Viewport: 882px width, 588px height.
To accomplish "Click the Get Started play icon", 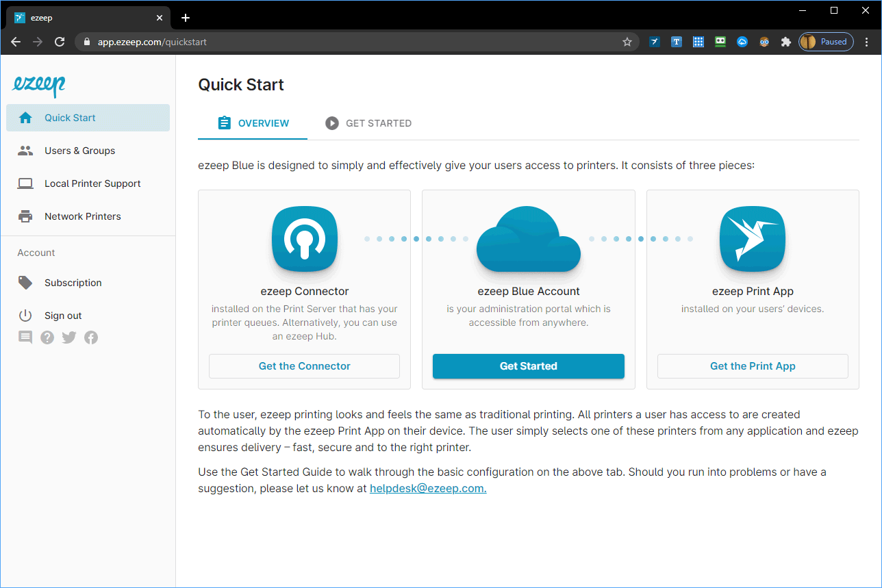I will point(332,123).
